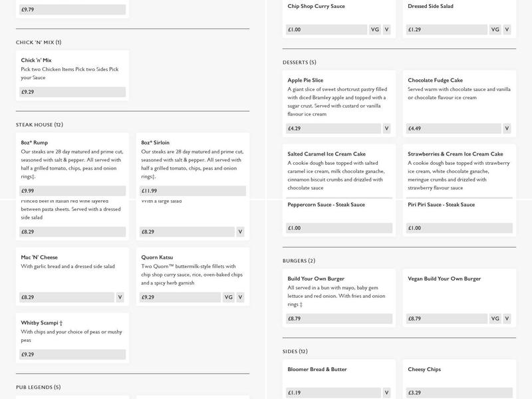Open the 8oz Rump steak item
532x399 pixels.
pos(35,142)
